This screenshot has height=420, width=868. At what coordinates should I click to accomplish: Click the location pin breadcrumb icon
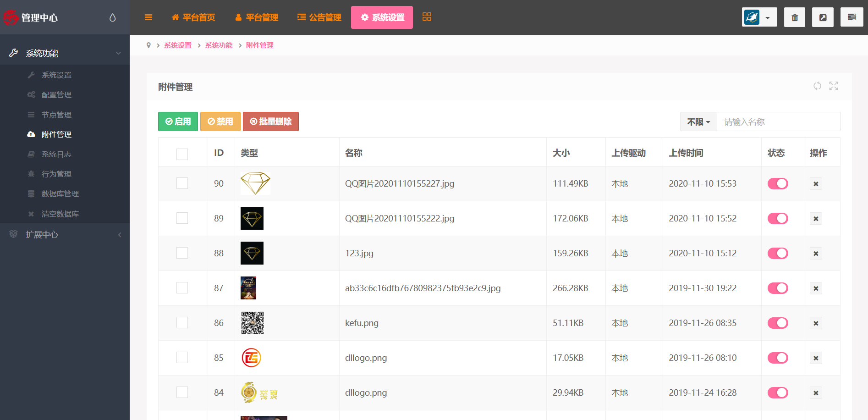pos(148,45)
